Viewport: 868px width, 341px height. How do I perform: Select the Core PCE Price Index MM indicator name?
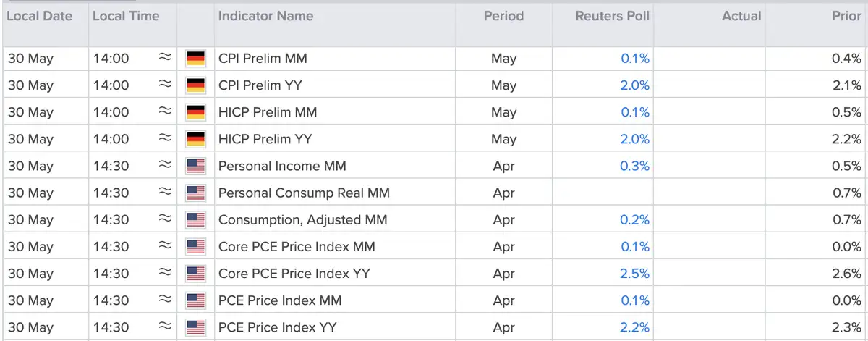(x=297, y=247)
